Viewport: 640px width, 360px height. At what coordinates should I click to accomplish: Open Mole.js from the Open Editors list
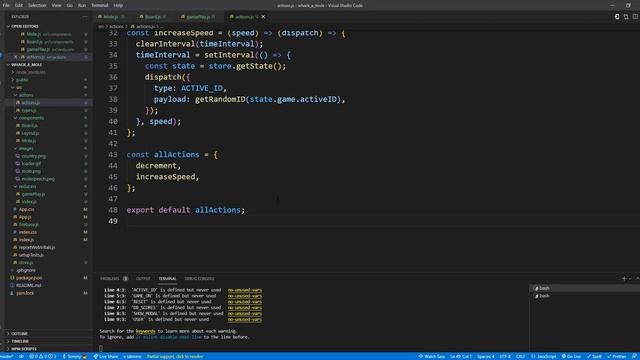click(34, 34)
